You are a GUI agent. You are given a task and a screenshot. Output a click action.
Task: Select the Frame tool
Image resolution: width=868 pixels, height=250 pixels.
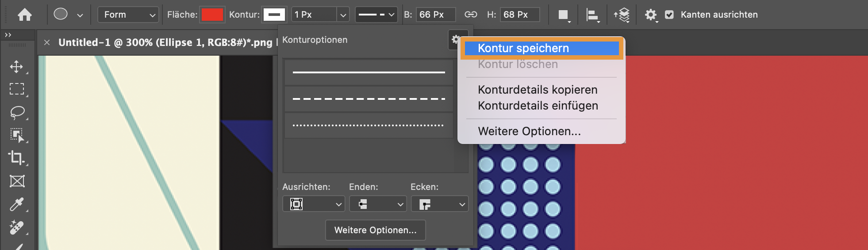17,181
